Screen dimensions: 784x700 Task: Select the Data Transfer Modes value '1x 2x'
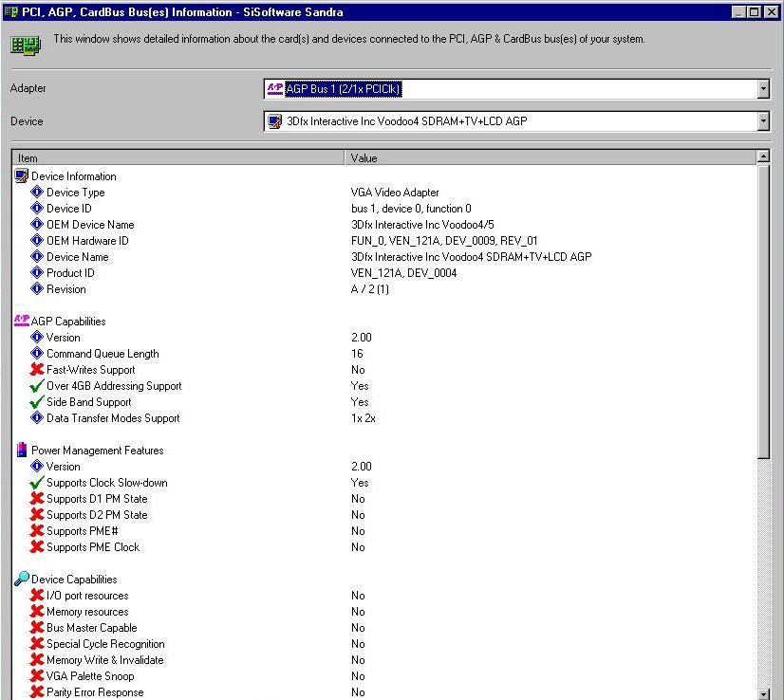point(363,418)
